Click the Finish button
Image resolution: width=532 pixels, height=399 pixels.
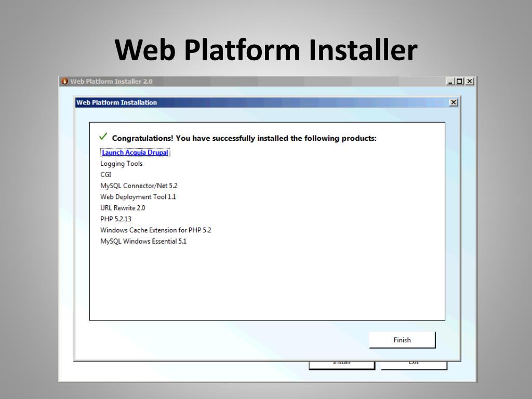[402, 340]
